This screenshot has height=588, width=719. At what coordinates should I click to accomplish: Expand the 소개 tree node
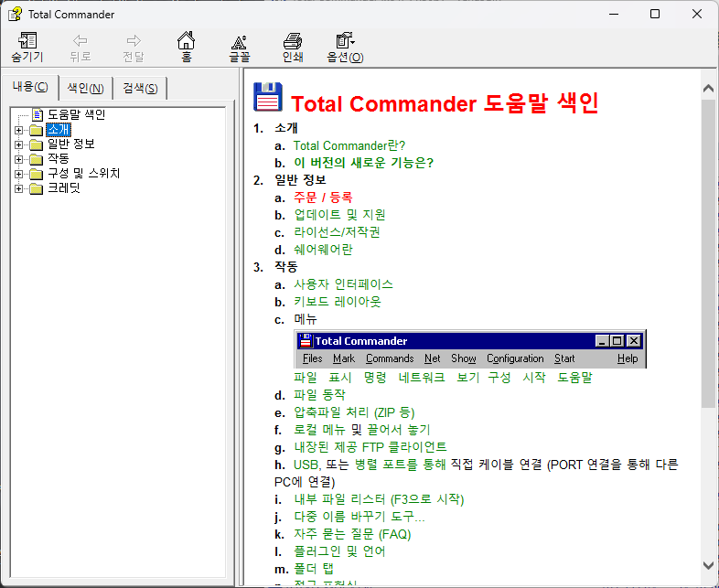pyautogui.click(x=18, y=130)
